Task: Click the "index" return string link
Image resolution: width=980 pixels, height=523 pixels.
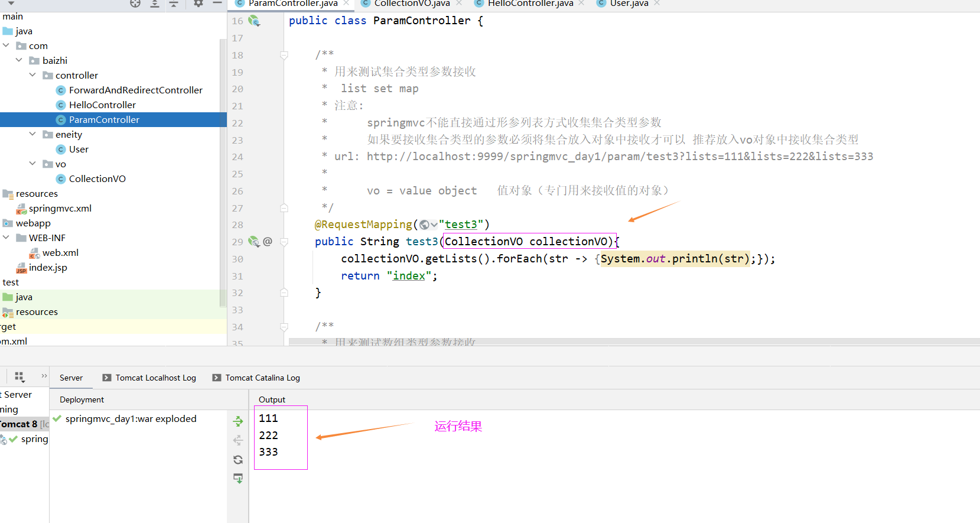Action: coord(409,275)
